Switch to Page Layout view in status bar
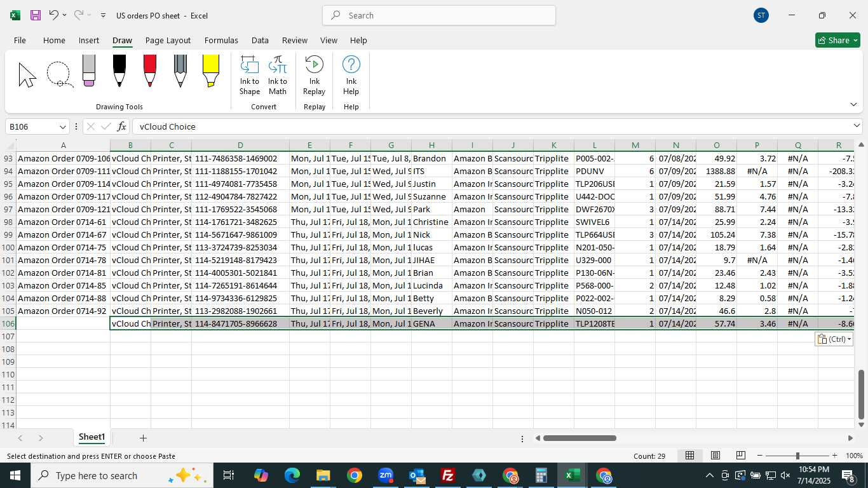 715,456
